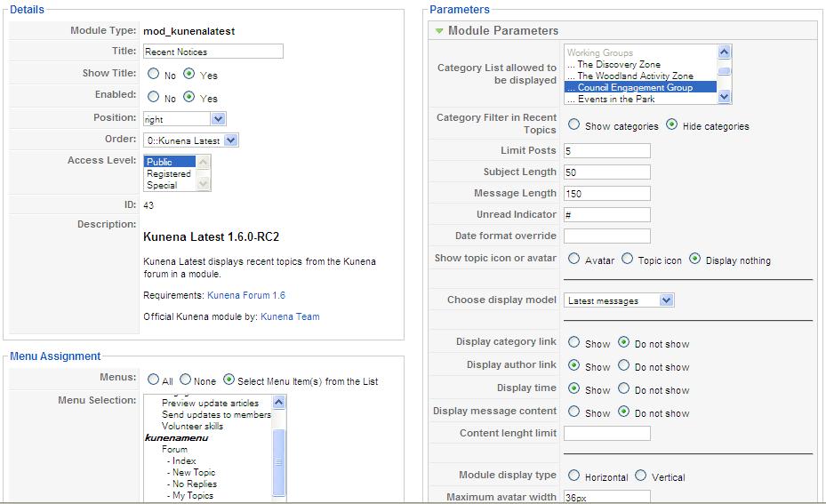826x504 pixels.
Task: Select Registered access level
Action: (169, 173)
